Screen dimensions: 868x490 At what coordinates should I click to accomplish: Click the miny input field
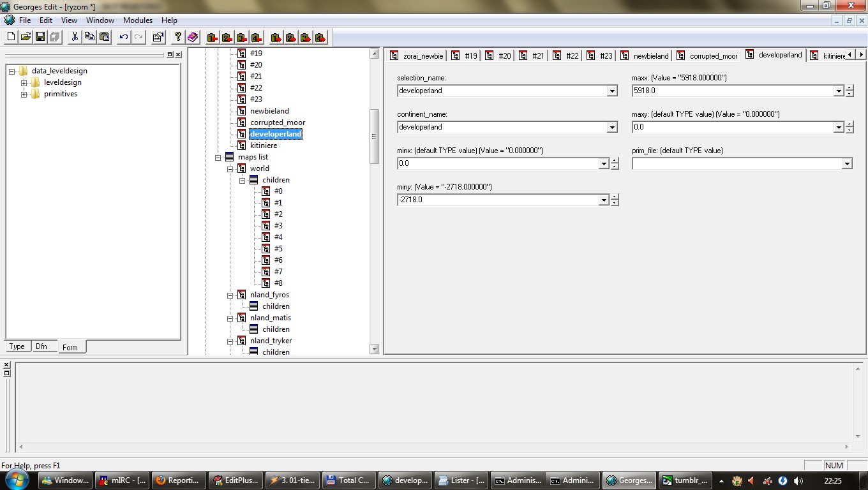[498, 200]
